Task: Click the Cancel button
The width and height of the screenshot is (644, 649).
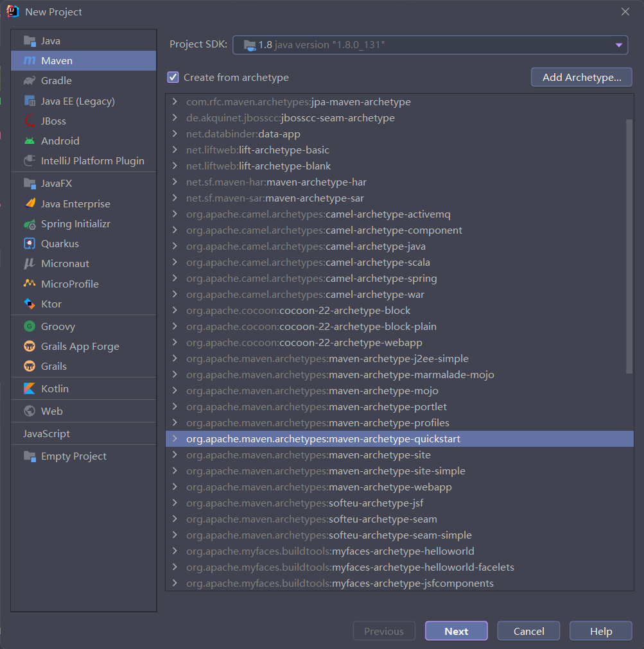Action: 528,631
